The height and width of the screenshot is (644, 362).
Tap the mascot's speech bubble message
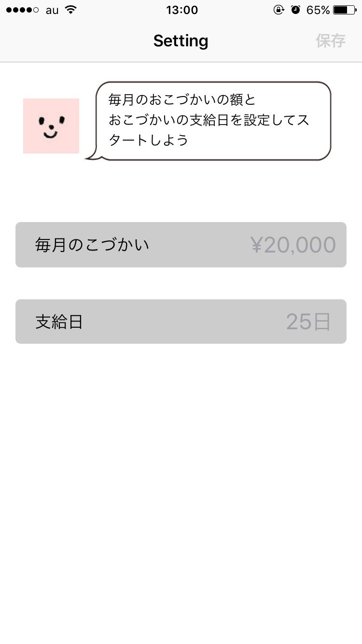212,121
